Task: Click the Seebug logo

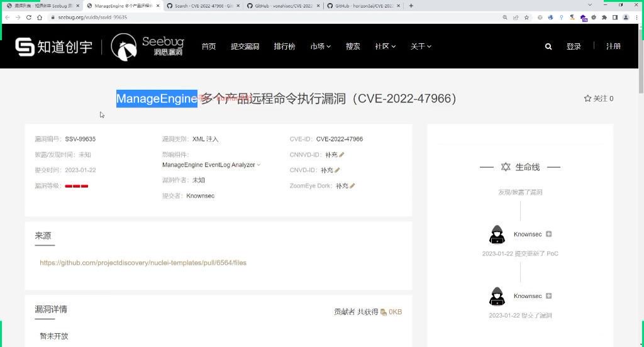Action: click(147, 47)
